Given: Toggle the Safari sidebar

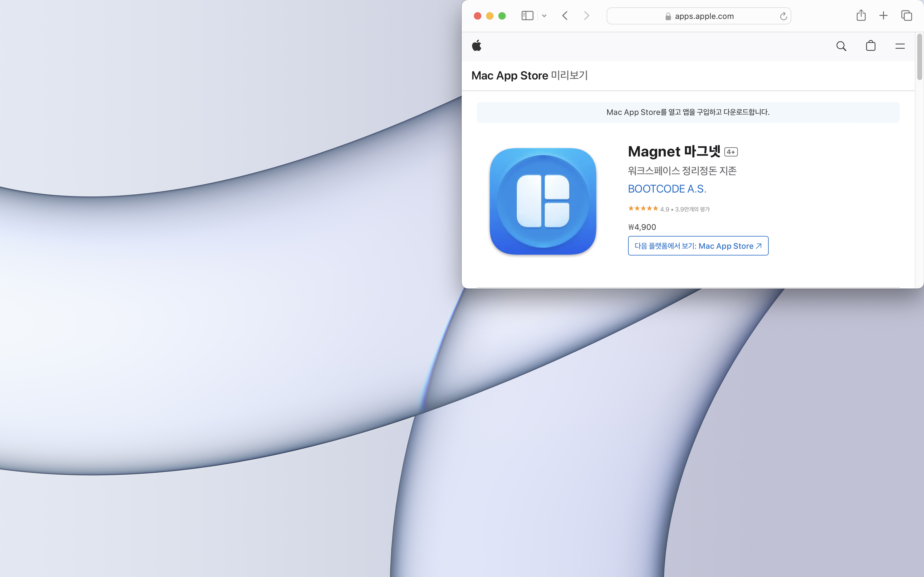Looking at the screenshot, I should coord(527,16).
